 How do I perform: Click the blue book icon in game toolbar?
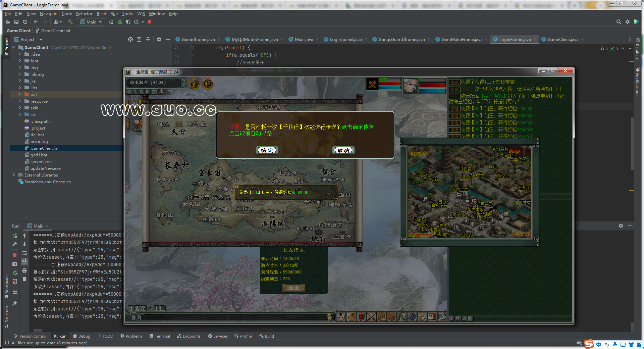point(412,316)
